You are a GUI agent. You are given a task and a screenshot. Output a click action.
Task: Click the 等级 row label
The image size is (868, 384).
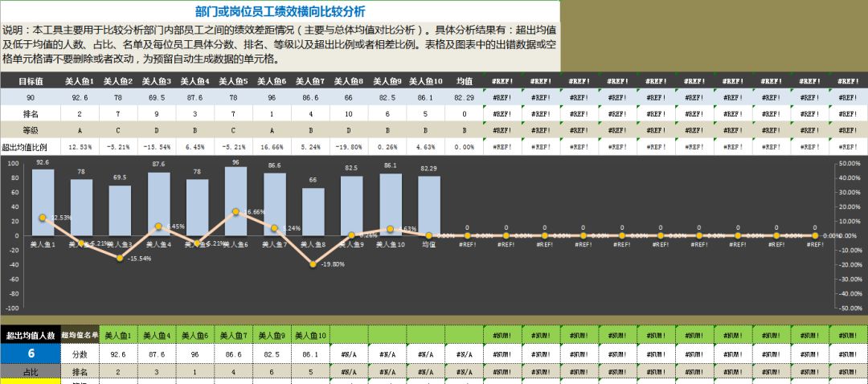pos(31,130)
